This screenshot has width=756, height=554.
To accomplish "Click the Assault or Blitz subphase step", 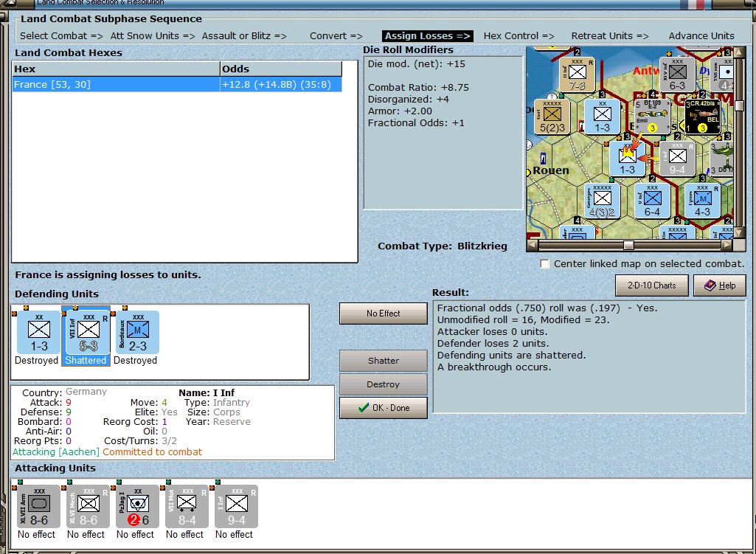I will [x=244, y=35].
